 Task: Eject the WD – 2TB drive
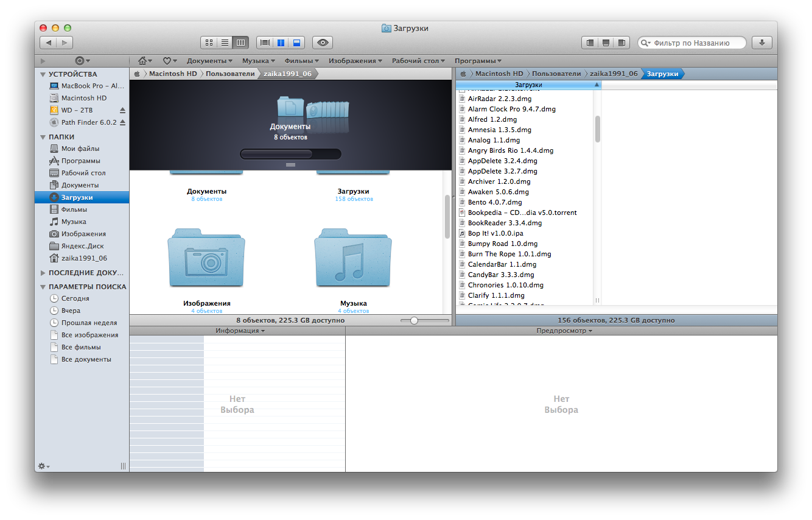coord(122,110)
